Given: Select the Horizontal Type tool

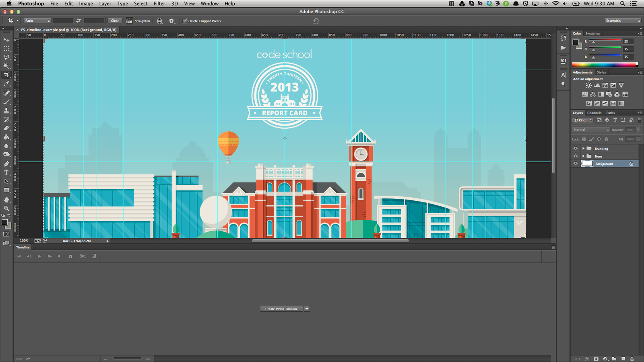Looking at the screenshot, I should pos(6,173).
